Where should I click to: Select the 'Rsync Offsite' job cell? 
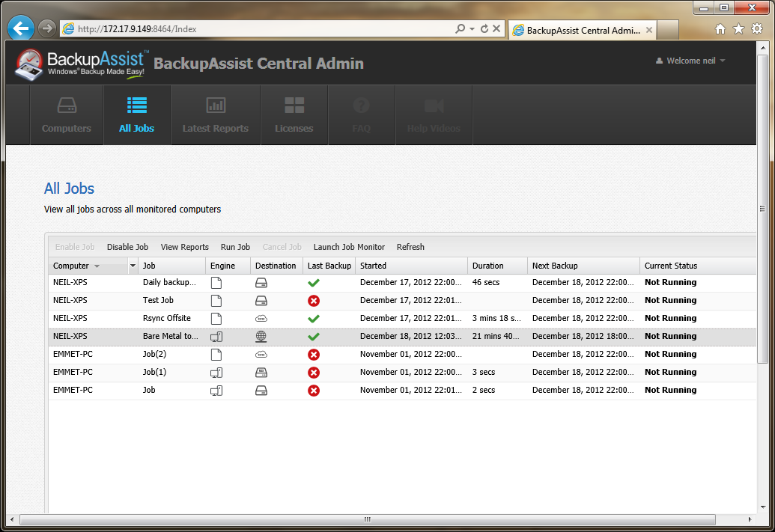click(172, 319)
